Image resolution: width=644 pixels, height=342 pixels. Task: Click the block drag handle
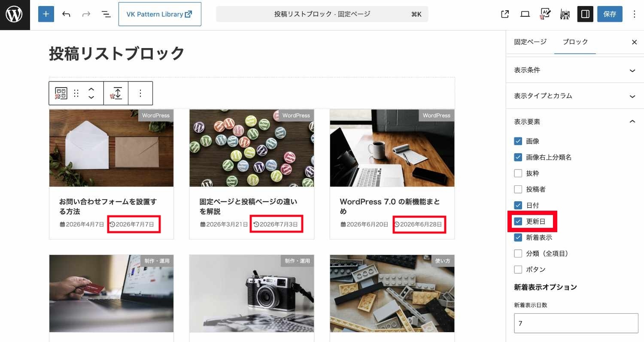click(x=76, y=93)
